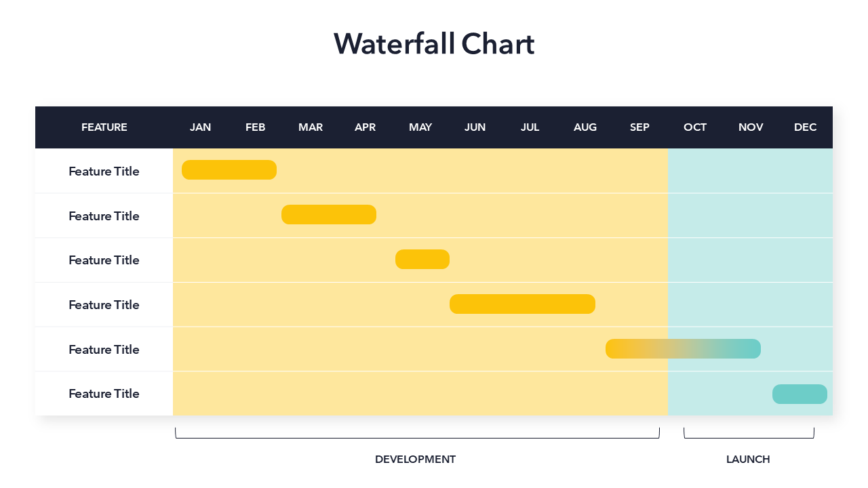This screenshot has width=868, height=488.
Task: Click the second row March-April bar
Action: pyautogui.click(x=329, y=215)
